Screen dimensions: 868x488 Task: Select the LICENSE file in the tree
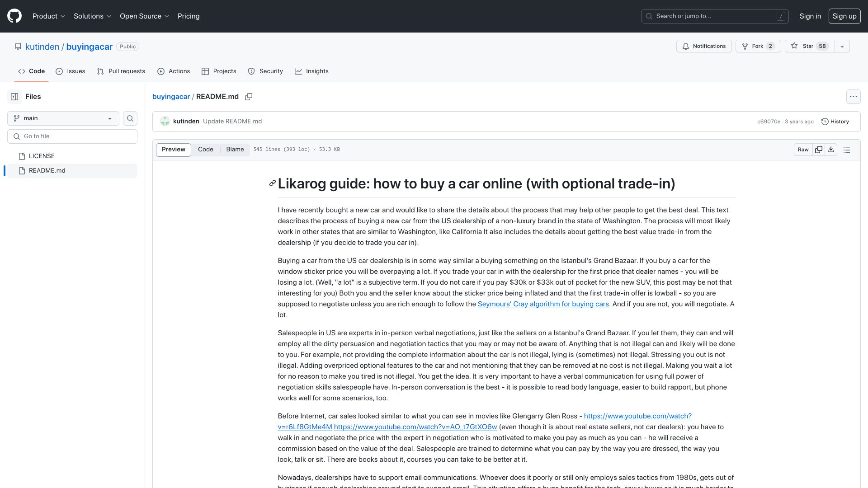coord(72,156)
